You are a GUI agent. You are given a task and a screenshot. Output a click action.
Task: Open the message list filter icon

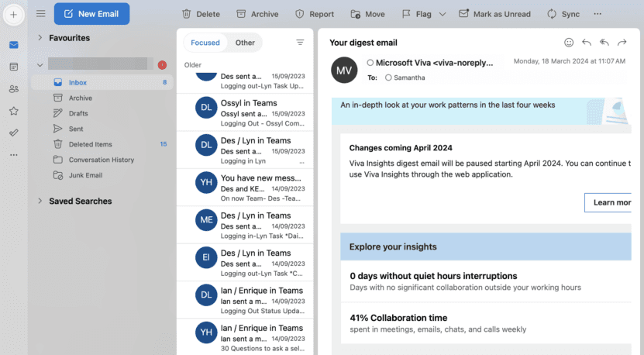pos(300,43)
